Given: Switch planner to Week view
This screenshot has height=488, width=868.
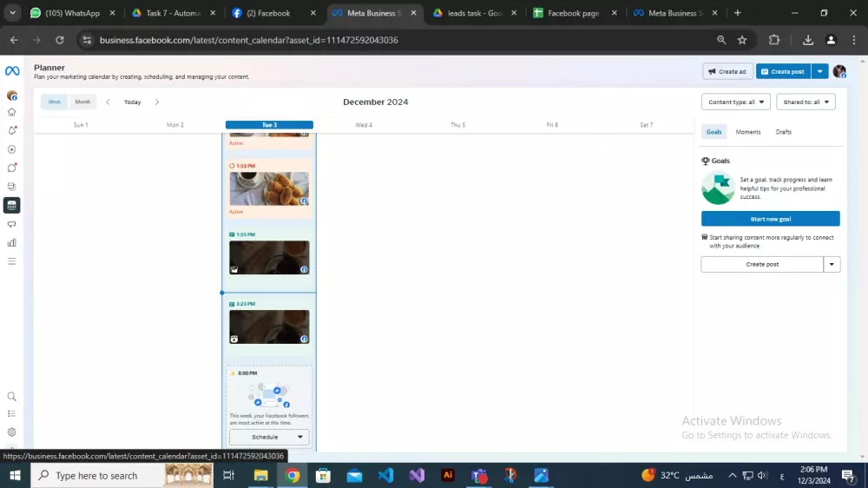Looking at the screenshot, I should [x=54, y=102].
